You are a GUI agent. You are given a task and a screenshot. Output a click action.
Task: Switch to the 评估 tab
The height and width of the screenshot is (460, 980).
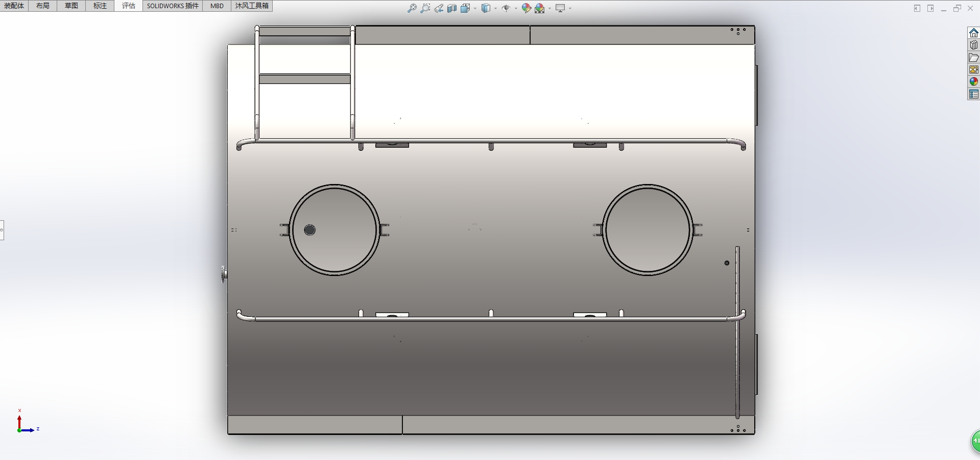coord(129,6)
